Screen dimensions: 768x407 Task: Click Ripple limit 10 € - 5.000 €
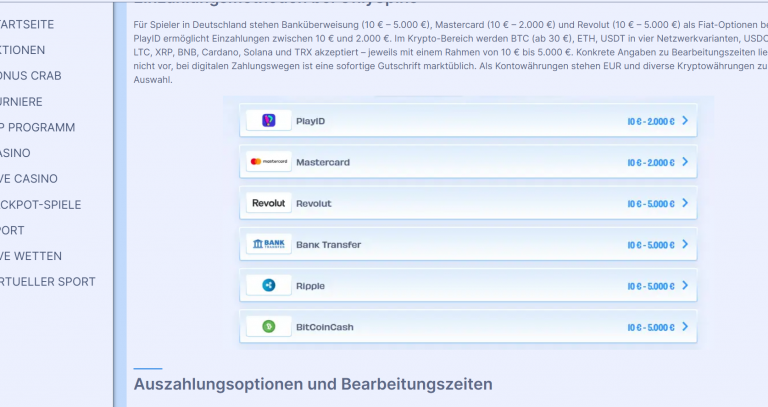coord(651,286)
